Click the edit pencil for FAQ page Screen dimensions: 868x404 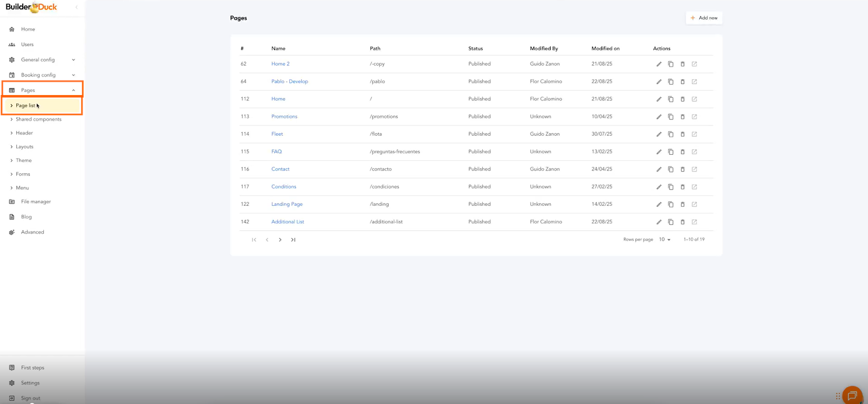659,152
